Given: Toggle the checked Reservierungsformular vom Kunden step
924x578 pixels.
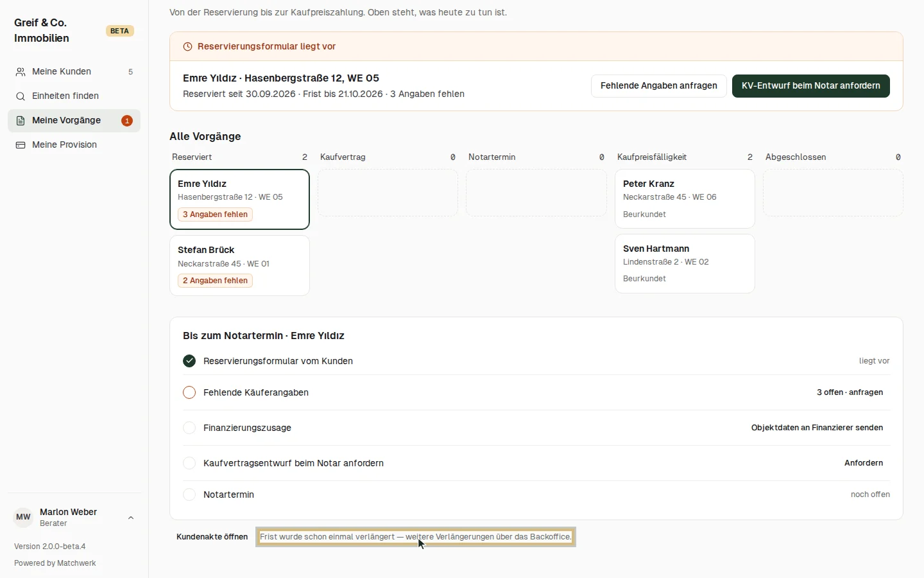Looking at the screenshot, I should coord(189,361).
